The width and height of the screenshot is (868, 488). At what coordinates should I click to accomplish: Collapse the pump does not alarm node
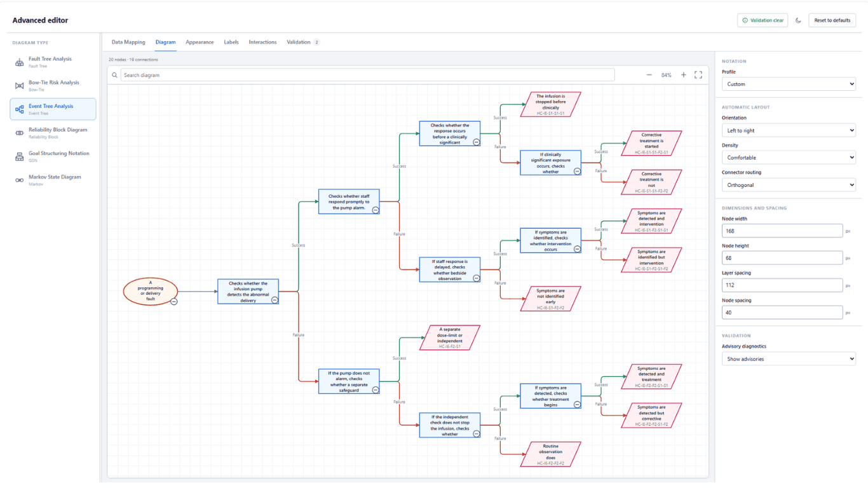376,390
